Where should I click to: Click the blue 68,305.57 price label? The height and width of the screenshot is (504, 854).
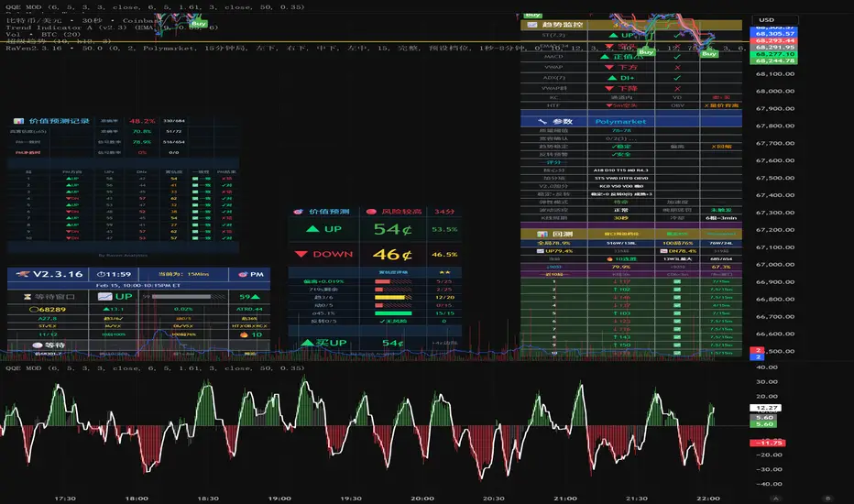click(773, 34)
